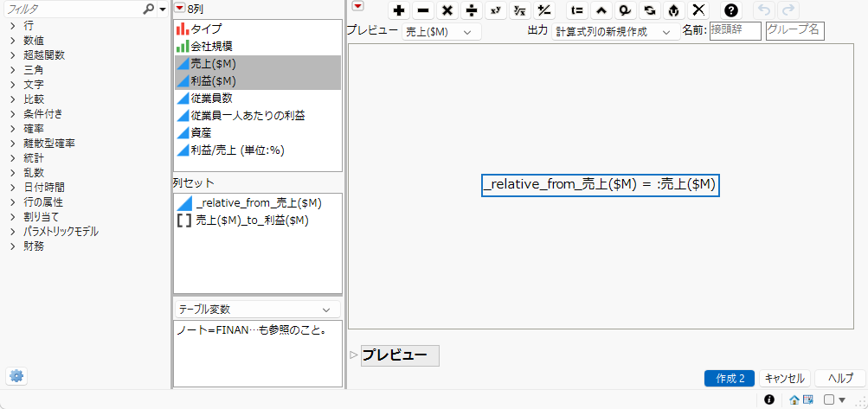Select the タイプ column in column list

(x=258, y=29)
